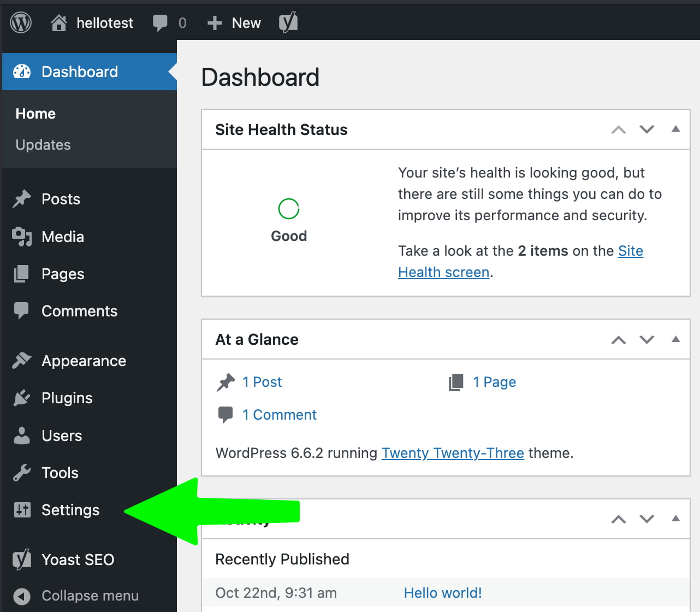This screenshot has width=700, height=612.
Task: Click the Oct 22nd, 9:31 am date
Action: pyautogui.click(x=276, y=593)
